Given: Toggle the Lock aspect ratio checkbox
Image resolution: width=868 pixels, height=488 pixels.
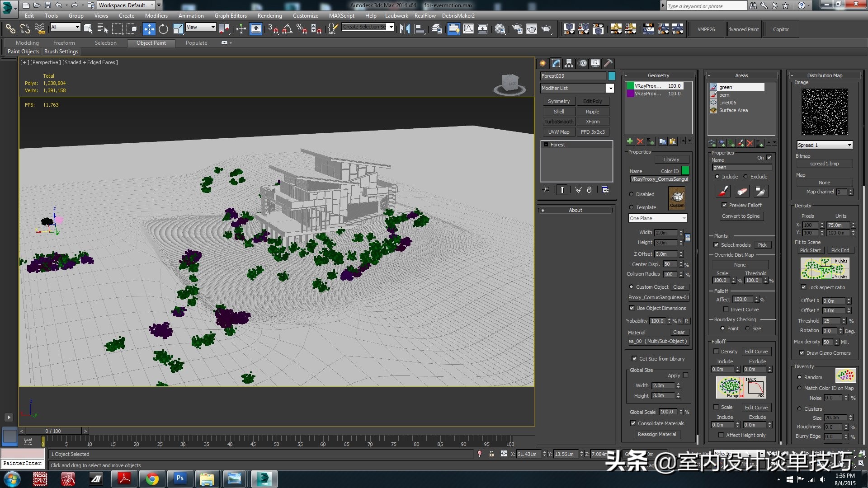Looking at the screenshot, I should click(803, 287).
